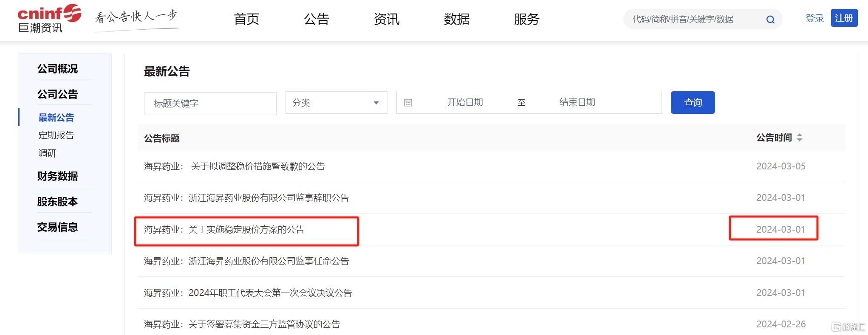This screenshot has width=868, height=335.
Task: Open the 数据 menu item
Action: point(457,19)
